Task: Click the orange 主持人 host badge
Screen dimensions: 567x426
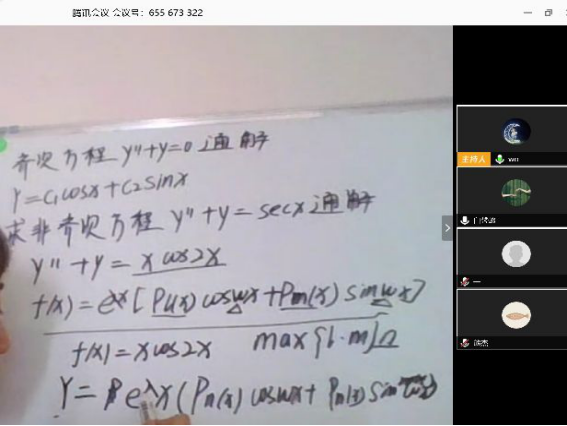Action: coord(474,159)
